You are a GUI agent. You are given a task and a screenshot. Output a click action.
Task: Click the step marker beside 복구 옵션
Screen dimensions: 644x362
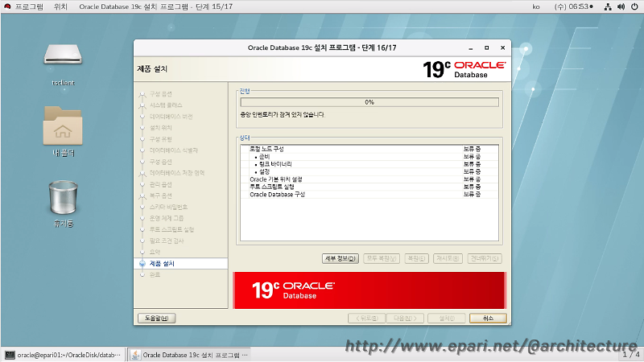[x=142, y=195]
